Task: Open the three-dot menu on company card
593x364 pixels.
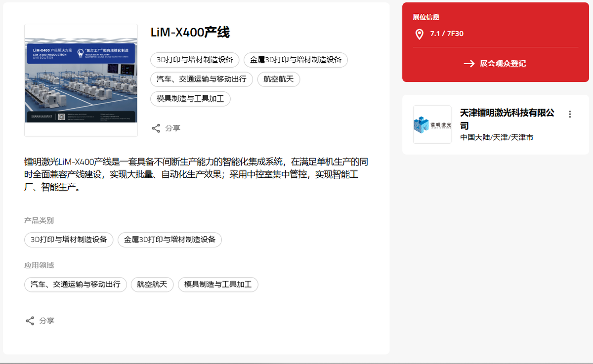Action: tap(570, 114)
